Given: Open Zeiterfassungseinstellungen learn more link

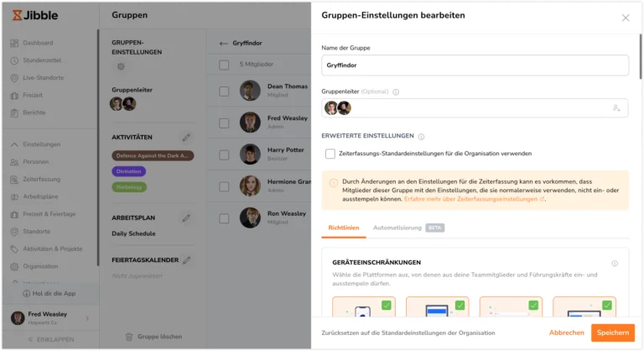Looking at the screenshot, I should pos(475,199).
